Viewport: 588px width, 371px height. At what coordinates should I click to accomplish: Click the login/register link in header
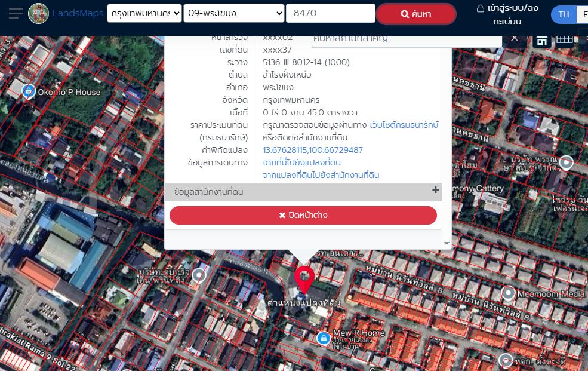pyautogui.click(x=507, y=14)
